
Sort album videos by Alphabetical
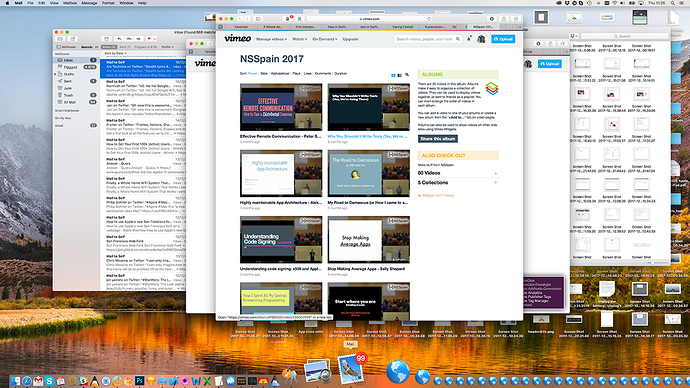coord(280,73)
